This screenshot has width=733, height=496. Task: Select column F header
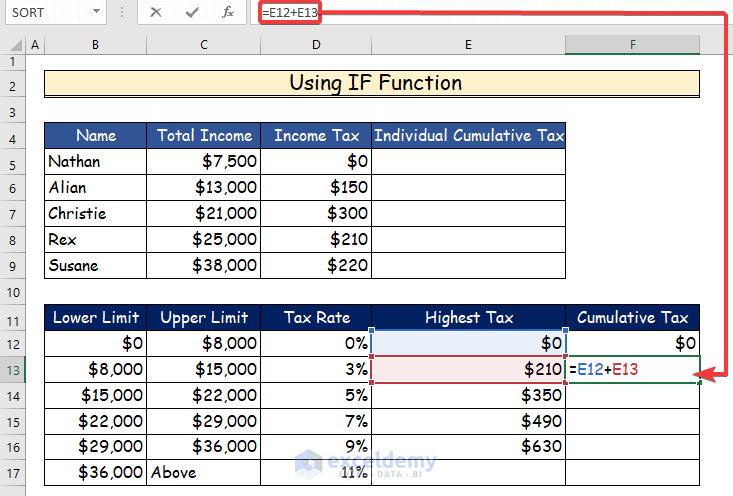pos(632,45)
